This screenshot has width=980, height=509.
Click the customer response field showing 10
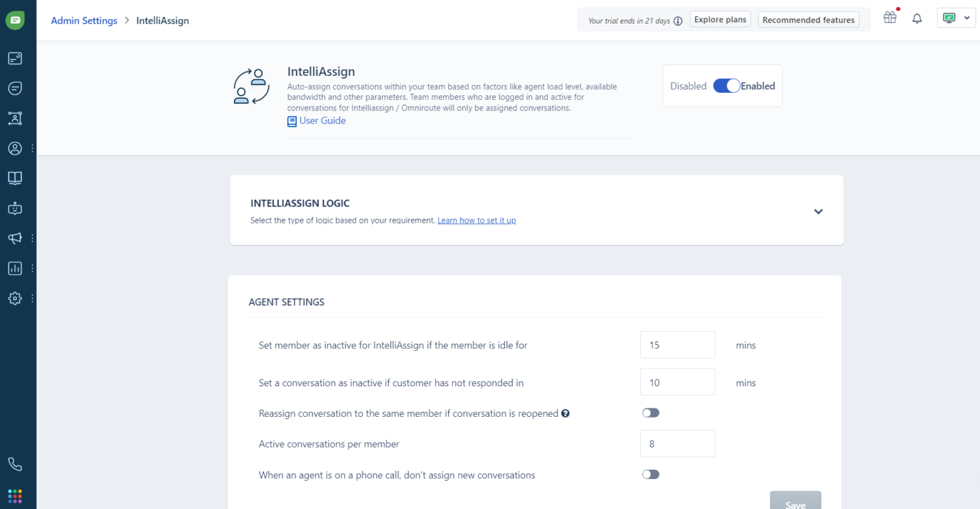tap(678, 382)
